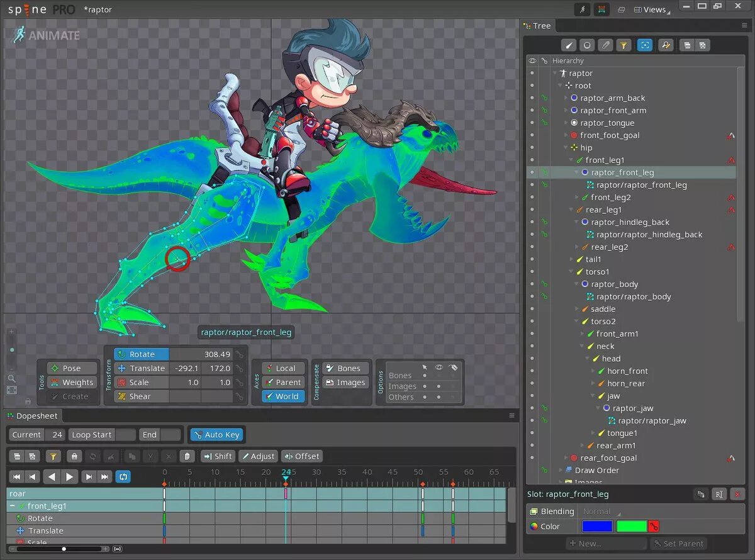Click the Offset button in dopesheet
The width and height of the screenshot is (755, 560).
tap(301, 456)
